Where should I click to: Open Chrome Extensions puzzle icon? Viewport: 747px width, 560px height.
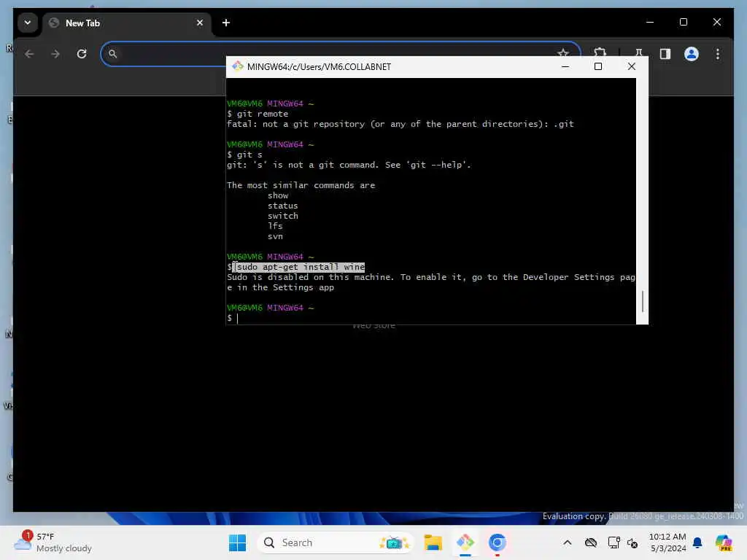tap(600, 52)
